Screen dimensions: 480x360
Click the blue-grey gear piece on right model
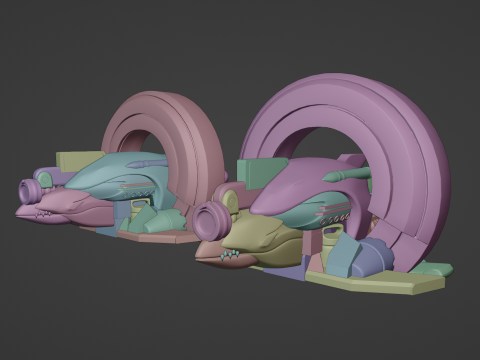[374, 258]
